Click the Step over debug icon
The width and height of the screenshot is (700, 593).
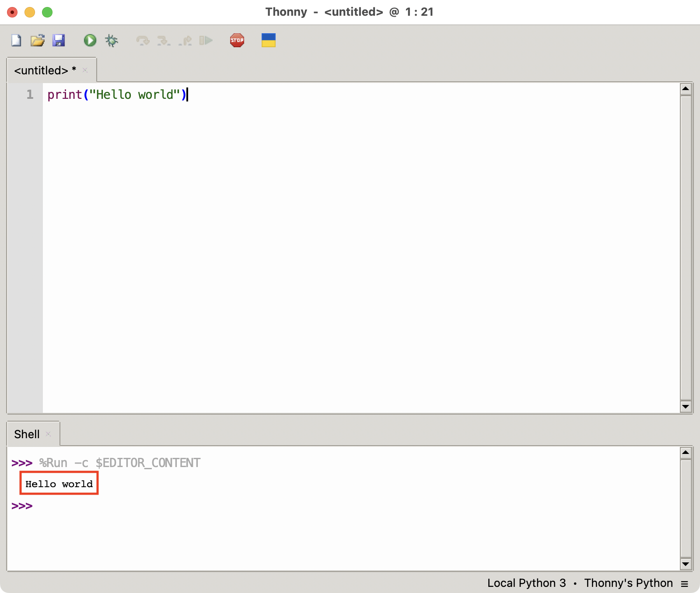point(143,41)
